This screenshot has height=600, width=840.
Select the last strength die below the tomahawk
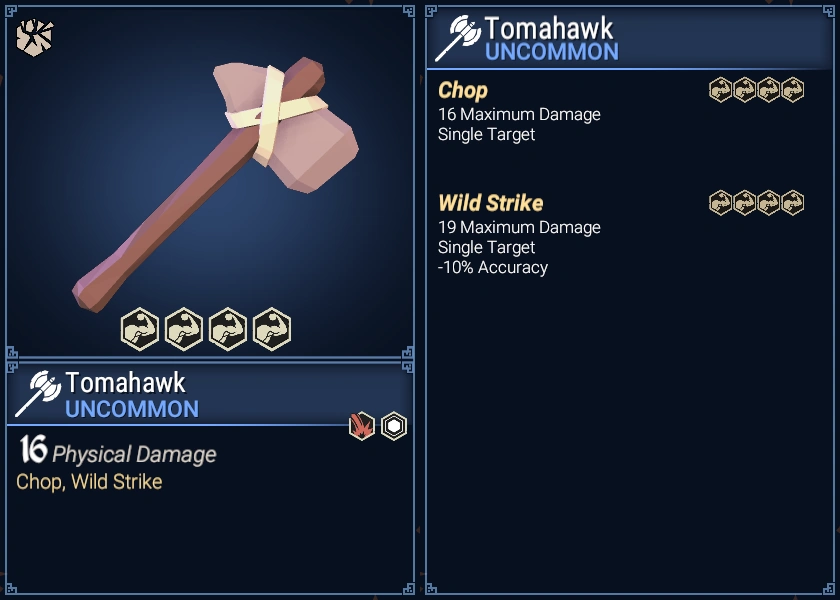(272, 329)
